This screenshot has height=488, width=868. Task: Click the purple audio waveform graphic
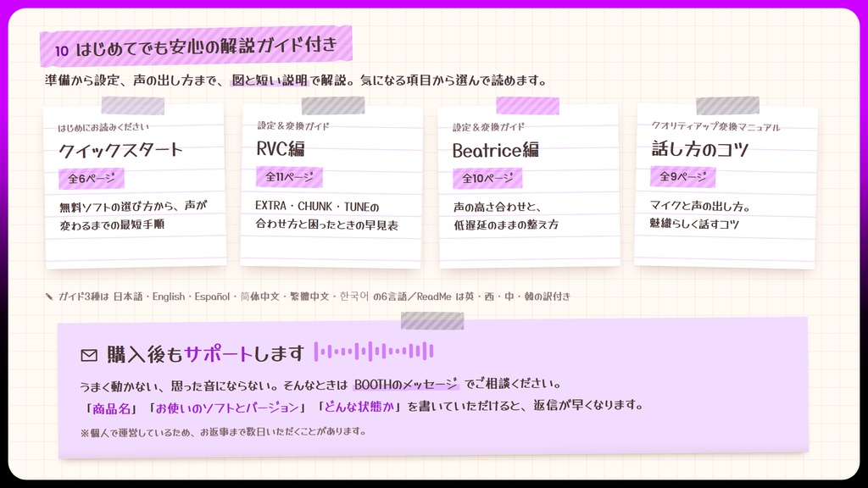click(374, 352)
